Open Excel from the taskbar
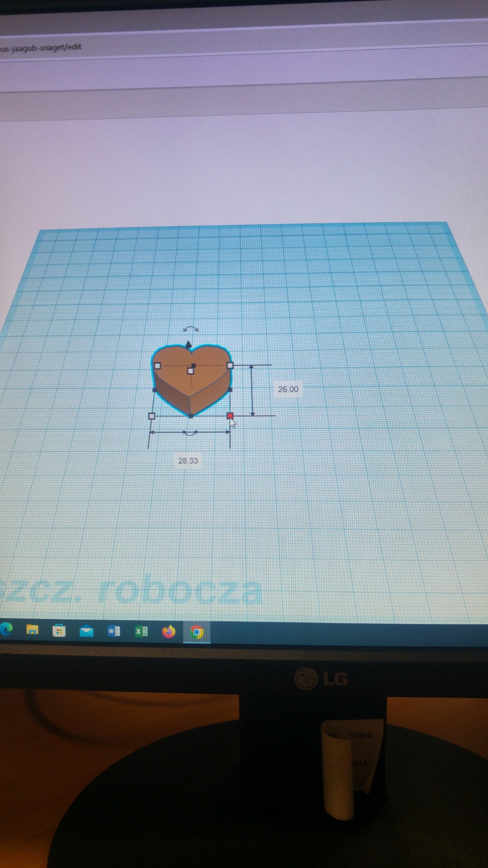The image size is (488, 868). [x=141, y=631]
